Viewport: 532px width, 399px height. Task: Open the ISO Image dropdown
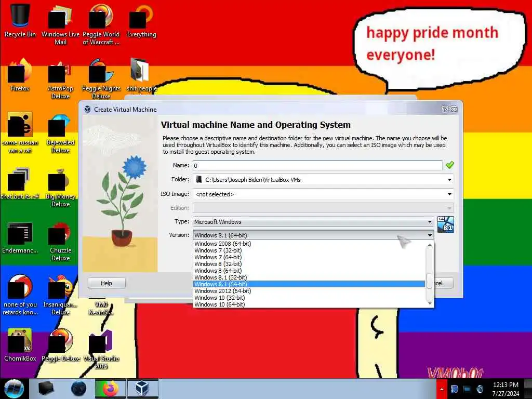449,194
